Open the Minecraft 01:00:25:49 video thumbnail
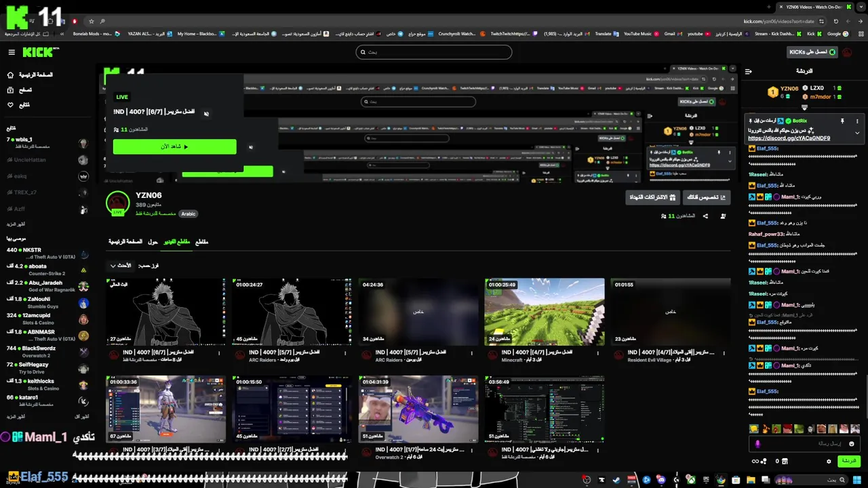Viewport: 868px width, 488px height. (545, 312)
